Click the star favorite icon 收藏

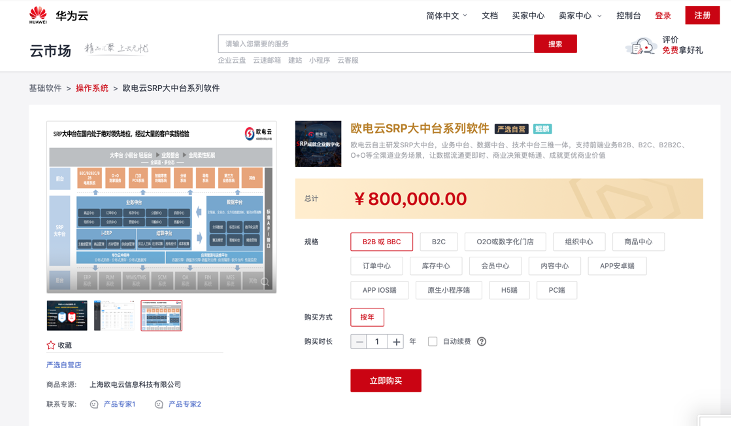(51, 345)
